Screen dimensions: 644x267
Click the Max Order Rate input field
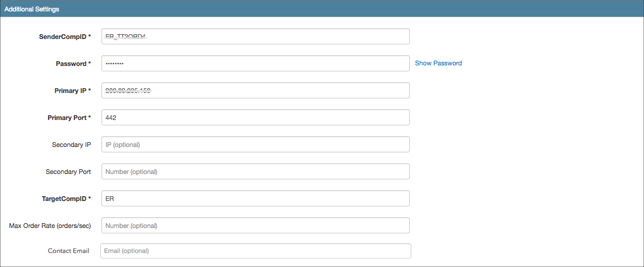coord(256,225)
